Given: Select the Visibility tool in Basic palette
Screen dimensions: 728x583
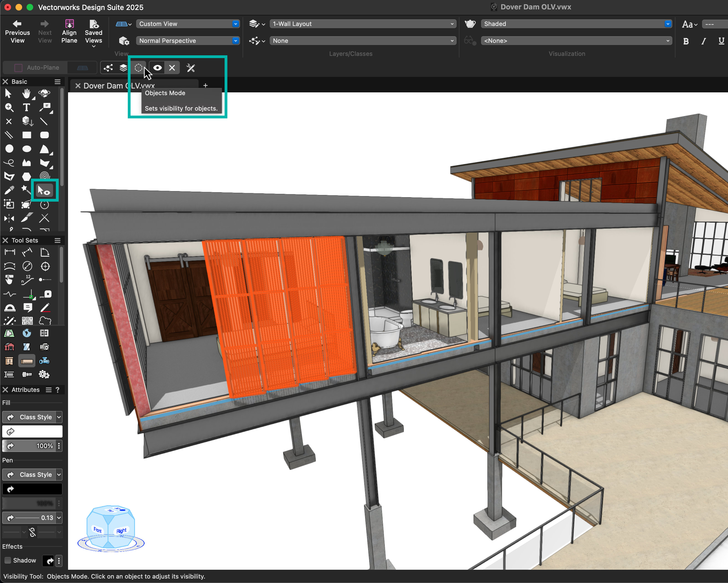Looking at the screenshot, I should tap(44, 191).
